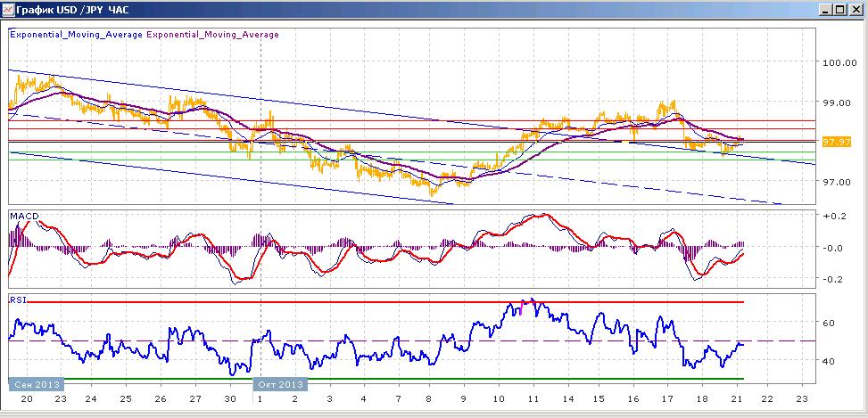868x418 pixels.
Task: Maximize the USD/JPY chart window
Action: (x=839, y=10)
